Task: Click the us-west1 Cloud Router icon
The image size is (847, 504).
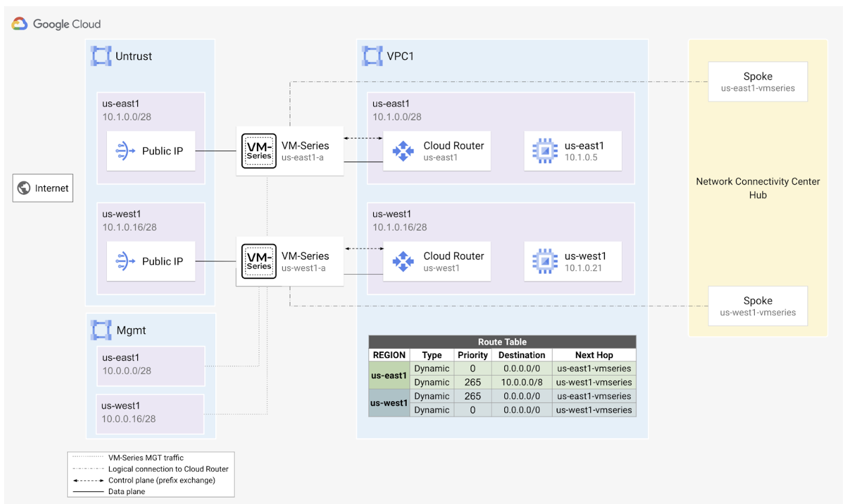Action: pos(403,261)
